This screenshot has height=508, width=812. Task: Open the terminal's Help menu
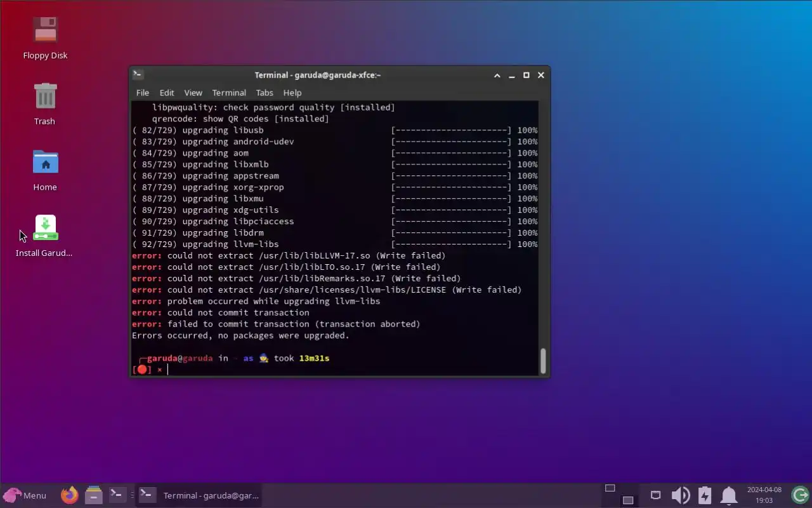click(292, 93)
